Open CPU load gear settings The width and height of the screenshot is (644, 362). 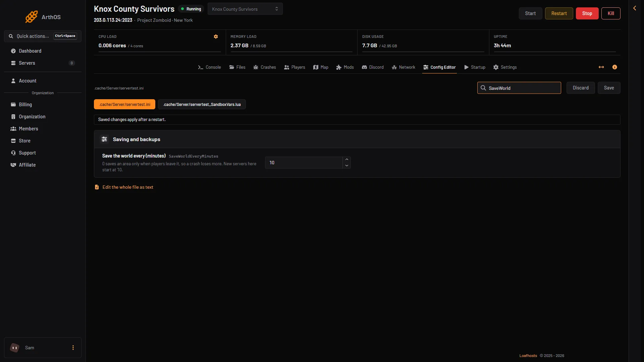[216, 37]
